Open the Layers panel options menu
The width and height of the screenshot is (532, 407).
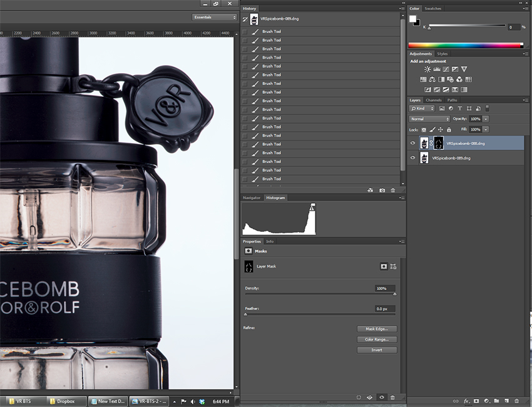point(526,100)
